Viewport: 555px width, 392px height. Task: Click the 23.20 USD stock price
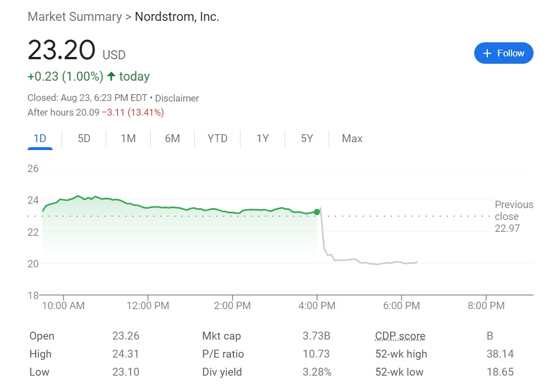[62, 51]
